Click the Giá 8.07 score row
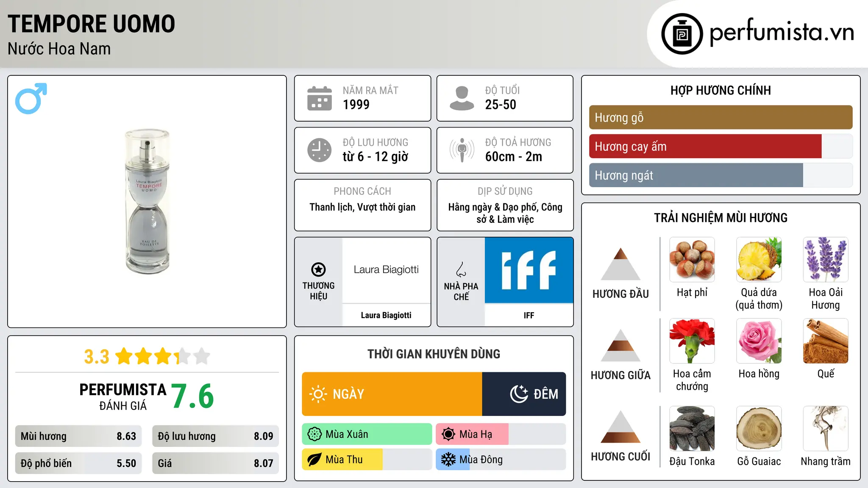868x488 pixels. [215, 463]
